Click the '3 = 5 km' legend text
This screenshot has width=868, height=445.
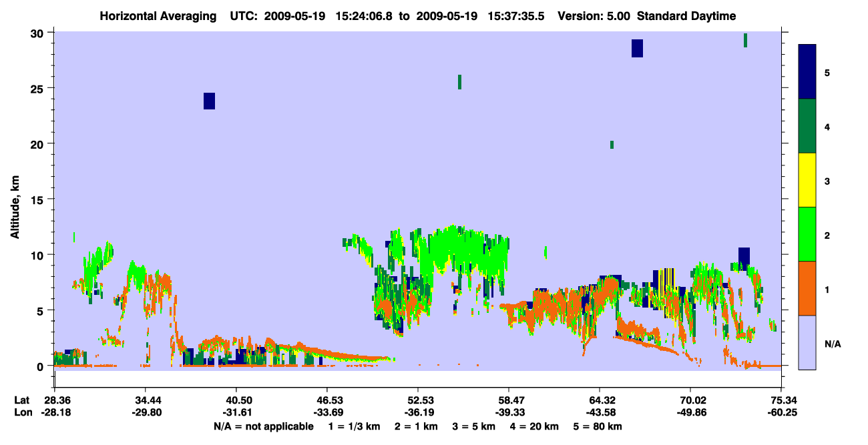[473, 426]
